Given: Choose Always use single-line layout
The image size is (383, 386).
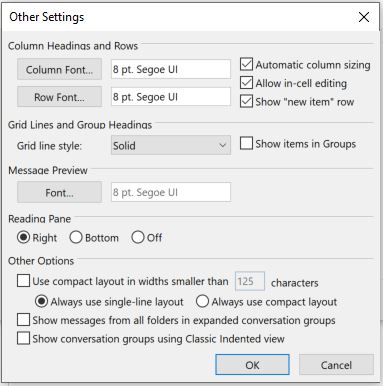Looking at the screenshot, I should click(x=42, y=301).
